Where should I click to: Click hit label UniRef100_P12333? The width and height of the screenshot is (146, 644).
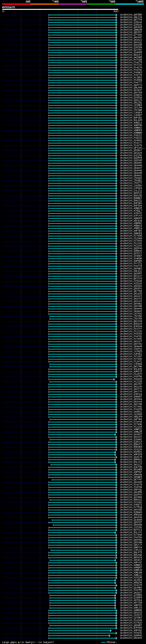(131, 331)
